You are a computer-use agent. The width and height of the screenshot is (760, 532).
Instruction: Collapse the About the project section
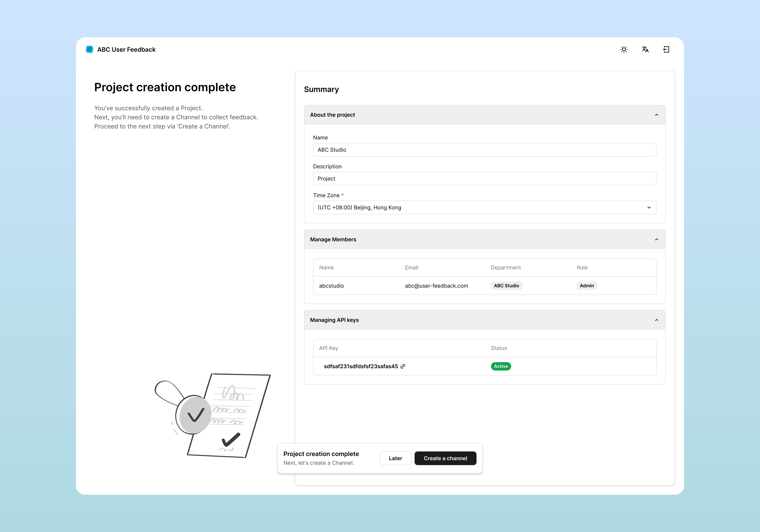pos(656,115)
